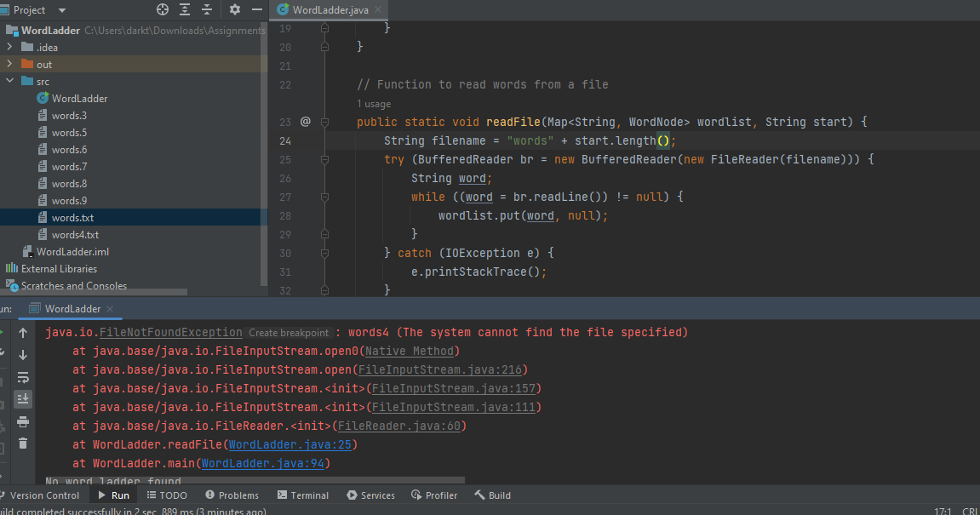Click the down stack trace arrow icon
Viewport: 980px width, 515px height.
[x=23, y=356]
